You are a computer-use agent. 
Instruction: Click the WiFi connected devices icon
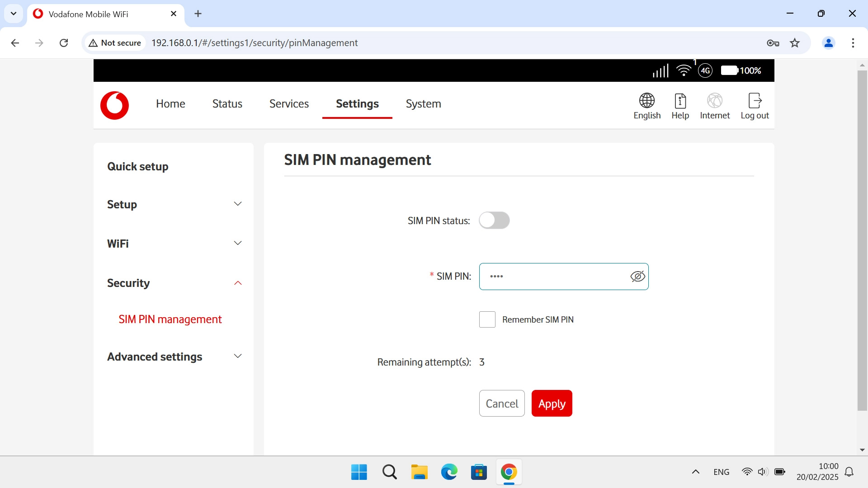pos(684,70)
